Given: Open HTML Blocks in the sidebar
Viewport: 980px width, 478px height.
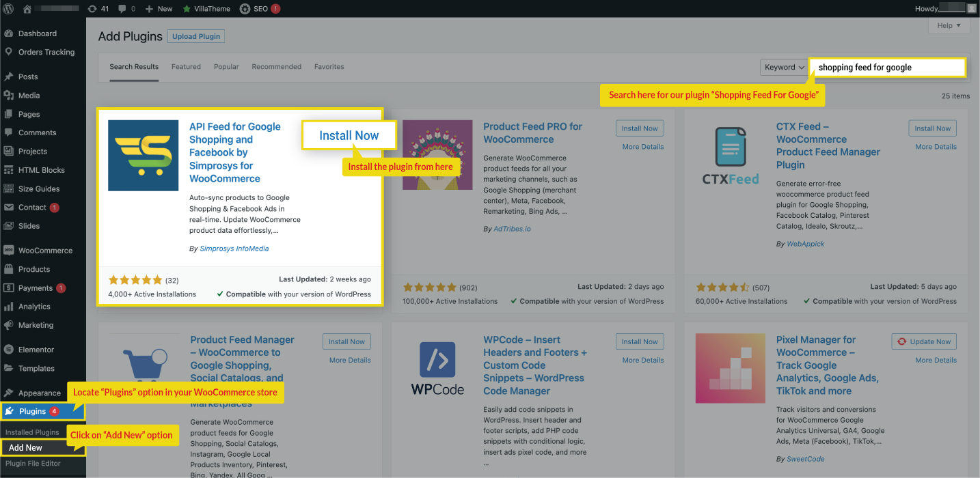Looking at the screenshot, I should (x=43, y=170).
